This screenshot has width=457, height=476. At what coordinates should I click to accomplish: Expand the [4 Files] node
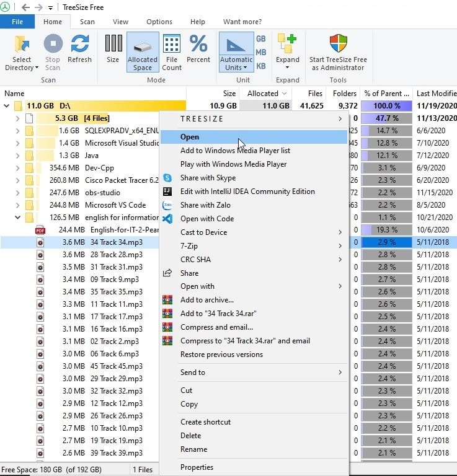[17, 118]
